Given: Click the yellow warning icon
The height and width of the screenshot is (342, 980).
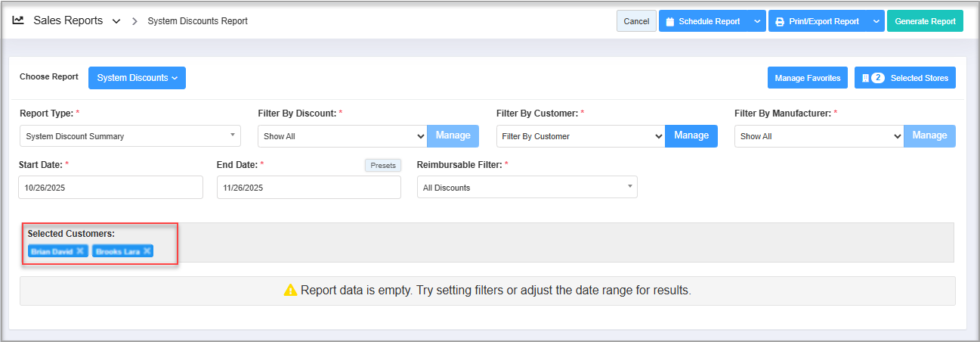Looking at the screenshot, I should point(290,290).
